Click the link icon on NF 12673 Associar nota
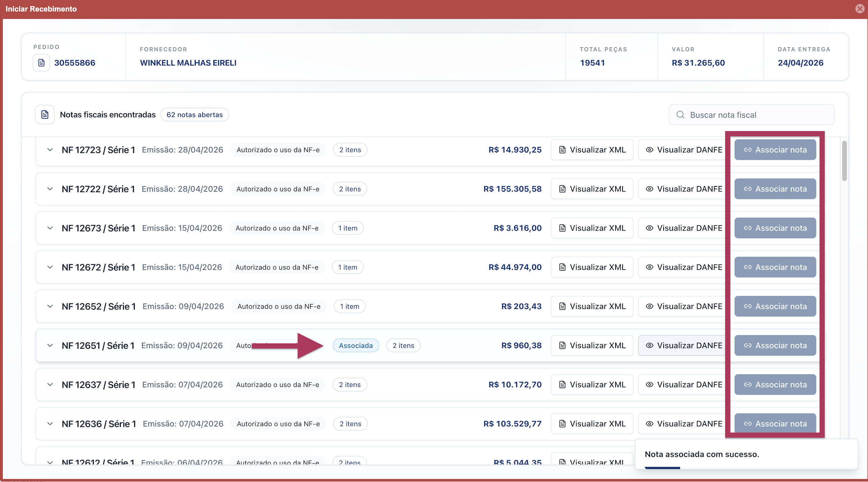This screenshot has width=868, height=482. [x=748, y=228]
